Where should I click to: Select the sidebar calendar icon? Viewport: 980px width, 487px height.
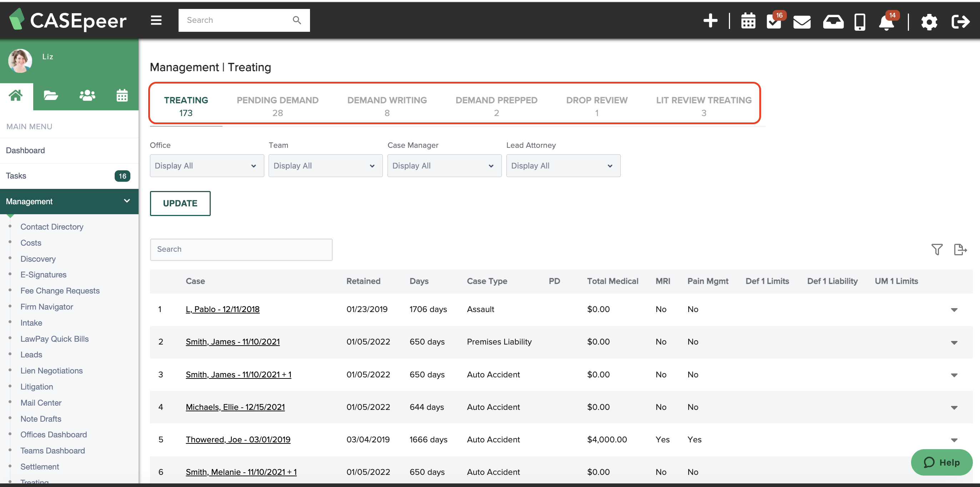122,95
